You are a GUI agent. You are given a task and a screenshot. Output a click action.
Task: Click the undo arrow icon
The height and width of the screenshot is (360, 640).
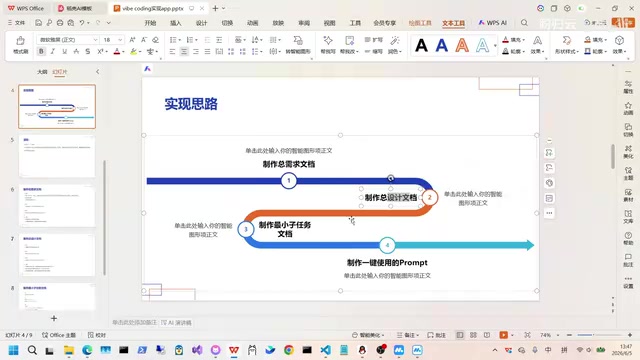82,23
